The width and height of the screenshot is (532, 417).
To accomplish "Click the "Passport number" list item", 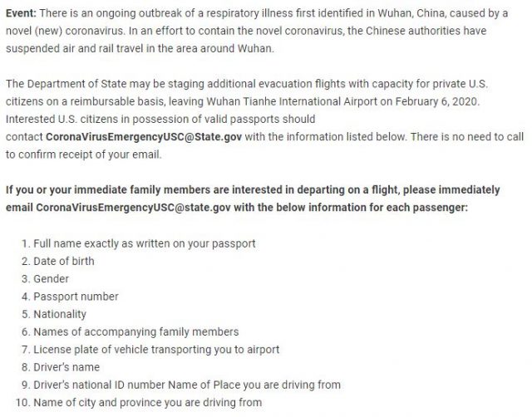I will click(76, 297).
